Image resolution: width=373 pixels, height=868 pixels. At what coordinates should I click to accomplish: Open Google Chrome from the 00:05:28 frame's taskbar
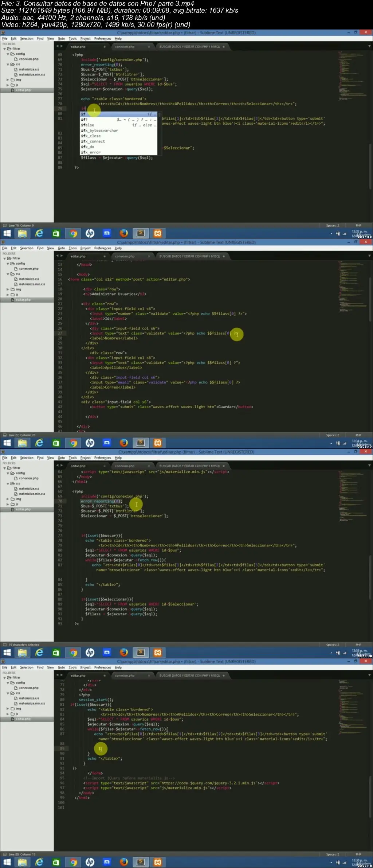(x=74, y=653)
